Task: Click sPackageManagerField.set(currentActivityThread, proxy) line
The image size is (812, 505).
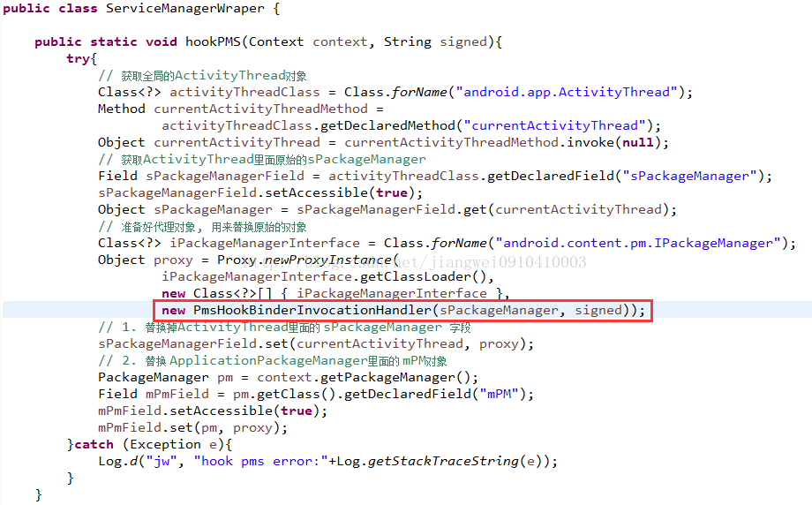Action: pyautogui.click(x=316, y=344)
